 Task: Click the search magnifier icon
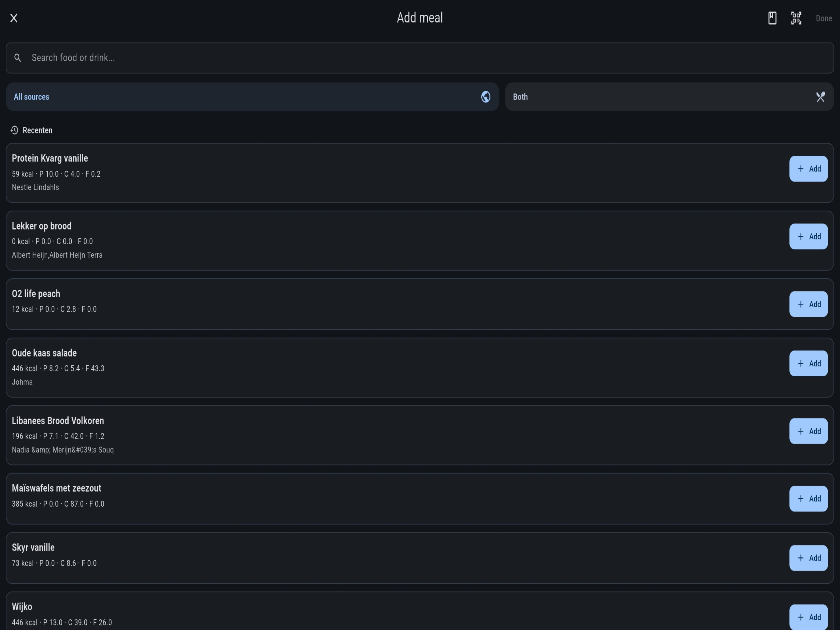pos(17,58)
